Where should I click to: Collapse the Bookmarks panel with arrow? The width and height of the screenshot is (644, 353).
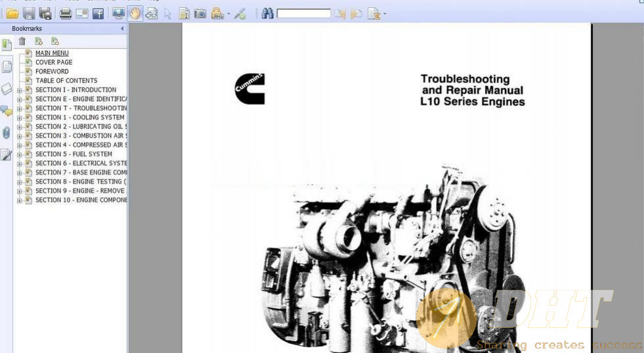[x=122, y=28]
